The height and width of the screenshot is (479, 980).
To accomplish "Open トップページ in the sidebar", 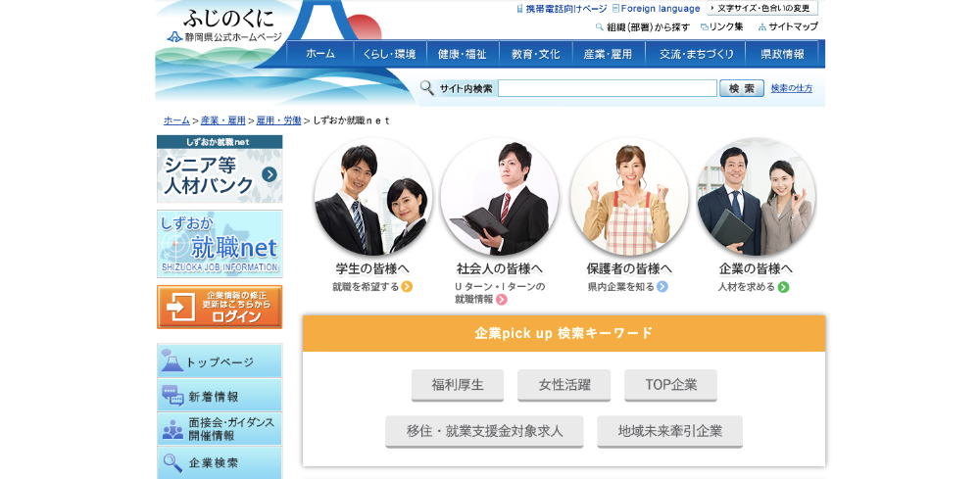I will click(220, 361).
